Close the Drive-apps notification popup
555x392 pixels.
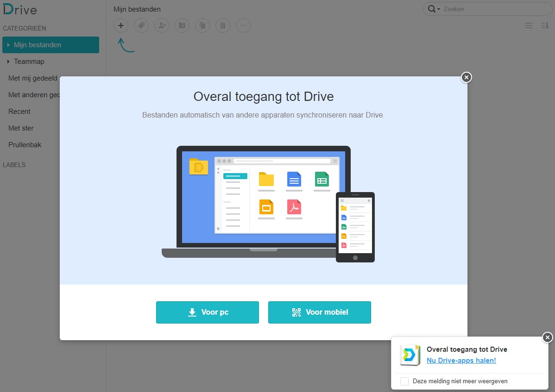[x=547, y=337]
